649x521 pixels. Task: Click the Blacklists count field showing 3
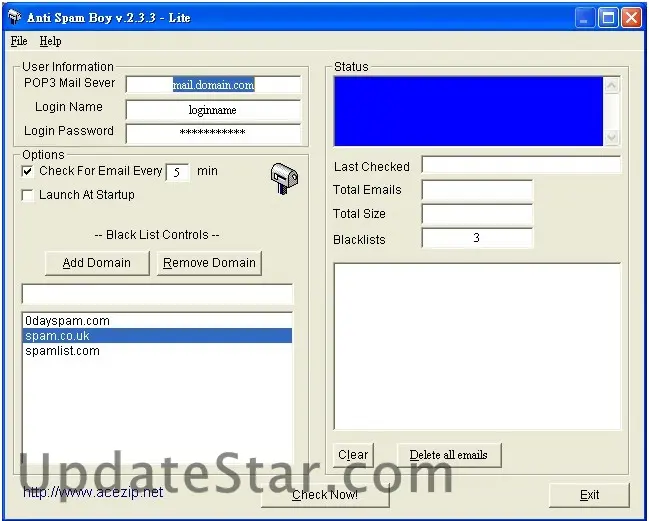click(x=477, y=238)
